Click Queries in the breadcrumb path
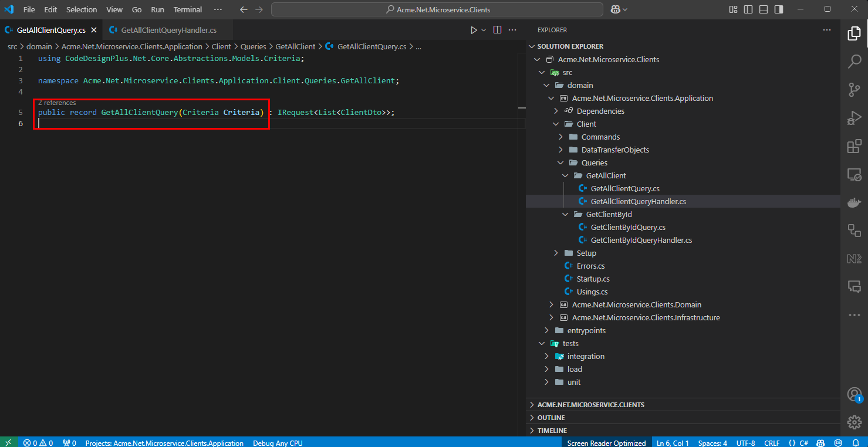Screen dimensions: 868x447 (253, 46)
